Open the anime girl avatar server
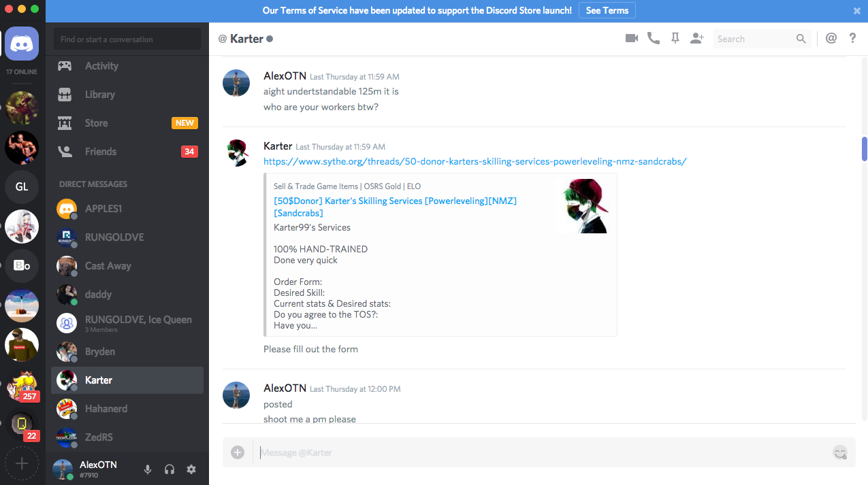 click(x=22, y=227)
